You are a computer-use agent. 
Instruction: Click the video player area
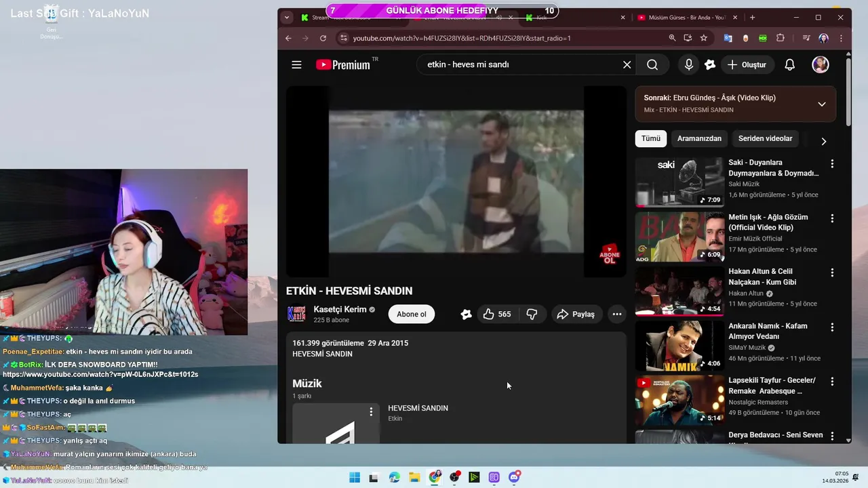coord(456,182)
